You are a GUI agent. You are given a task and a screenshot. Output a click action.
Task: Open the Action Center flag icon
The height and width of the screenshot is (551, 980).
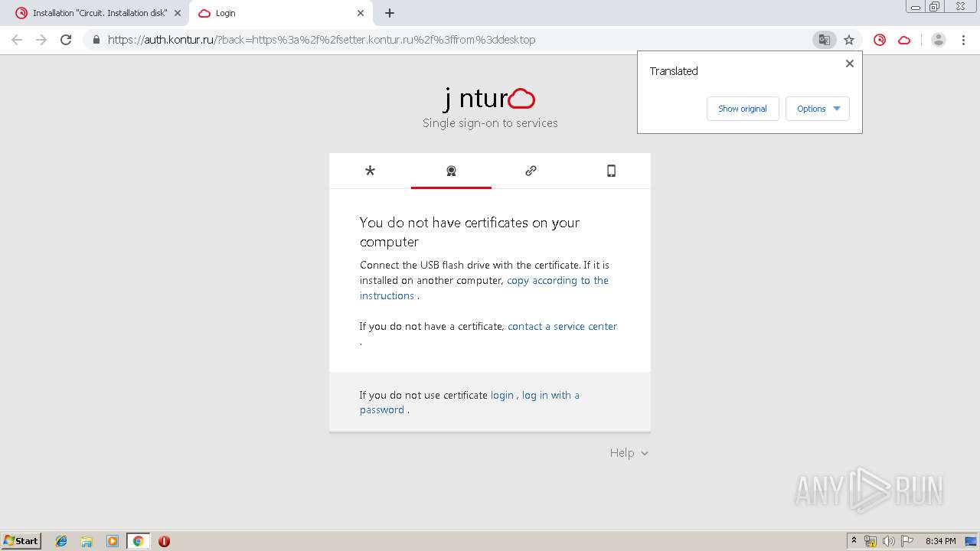pyautogui.click(x=906, y=541)
